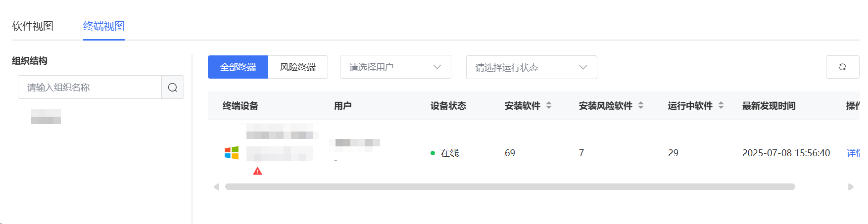Open the 详情 link in the row
The height and width of the screenshot is (224, 868).
853,153
